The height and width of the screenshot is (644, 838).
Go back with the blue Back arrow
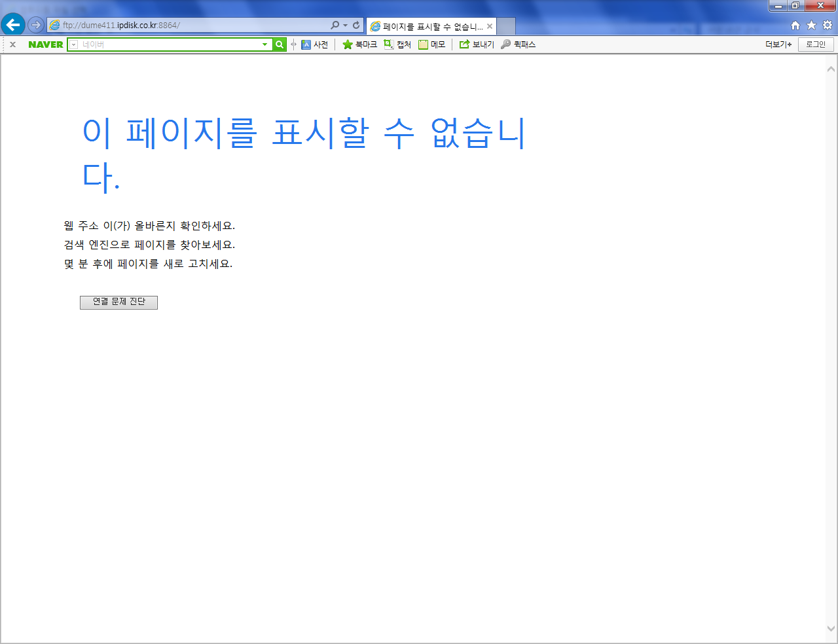[13, 25]
